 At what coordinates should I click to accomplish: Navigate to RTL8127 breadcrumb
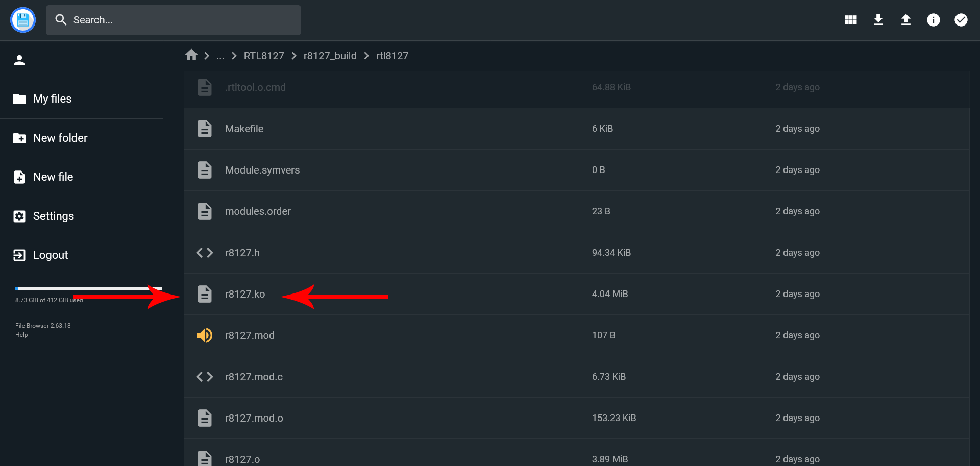[264, 56]
